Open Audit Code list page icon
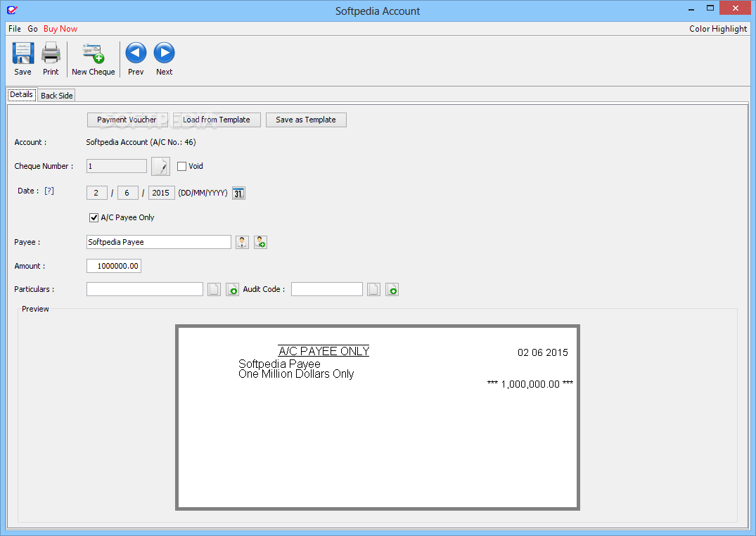The height and width of the screenshot is (536, 756). point(373,290)
